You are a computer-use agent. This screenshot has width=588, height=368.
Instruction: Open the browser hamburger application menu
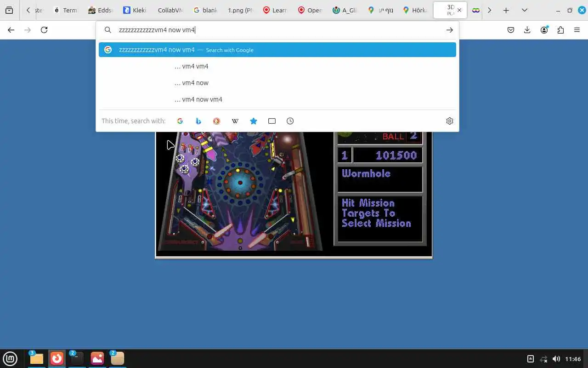pos(577,30)
